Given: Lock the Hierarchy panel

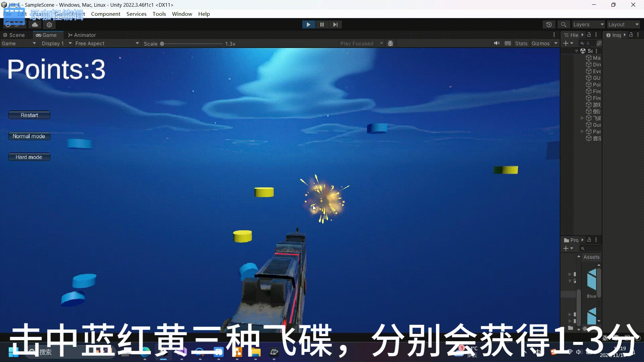Looking at the screenshot, I should 589,35.
